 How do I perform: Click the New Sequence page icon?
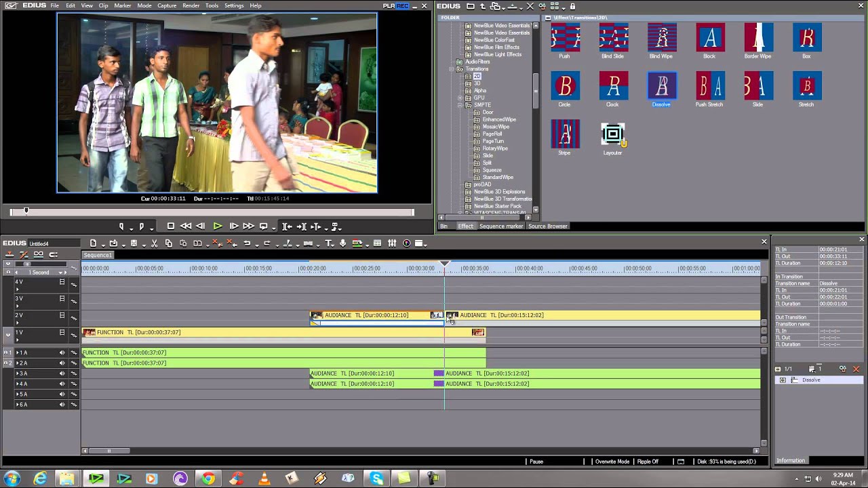point(94,243)
